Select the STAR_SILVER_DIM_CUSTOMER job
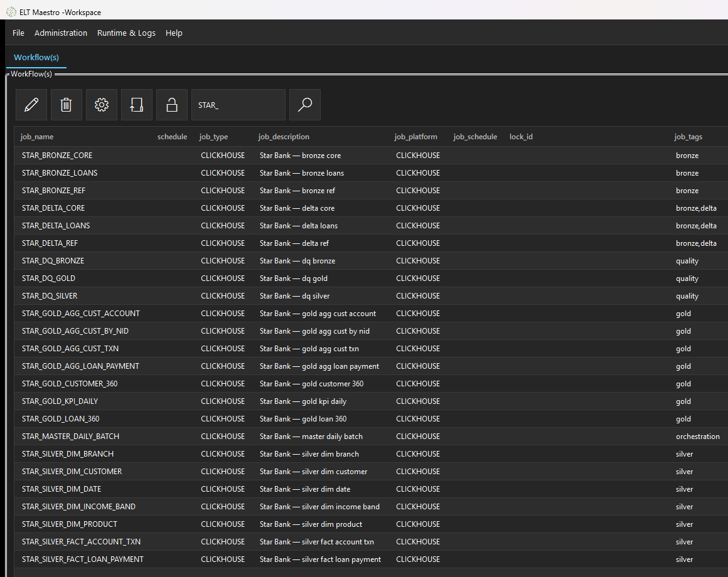 click(x=72, y=472)
